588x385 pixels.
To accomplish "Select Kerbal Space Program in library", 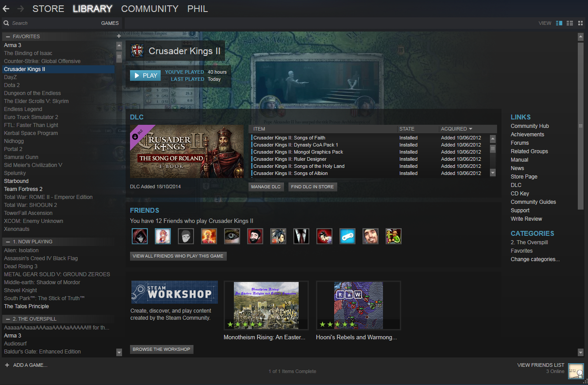I will point(31,133).
